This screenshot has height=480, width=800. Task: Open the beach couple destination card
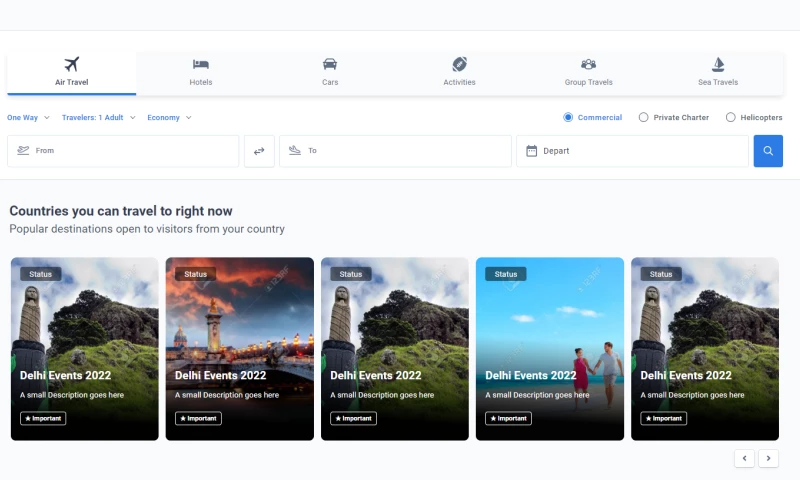(550, 349)
